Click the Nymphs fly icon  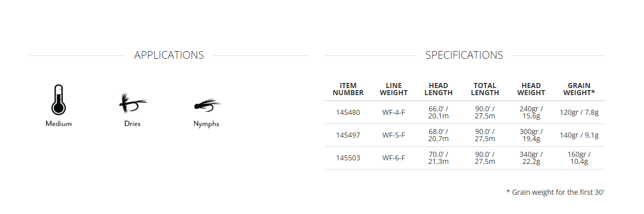[206, 105]
